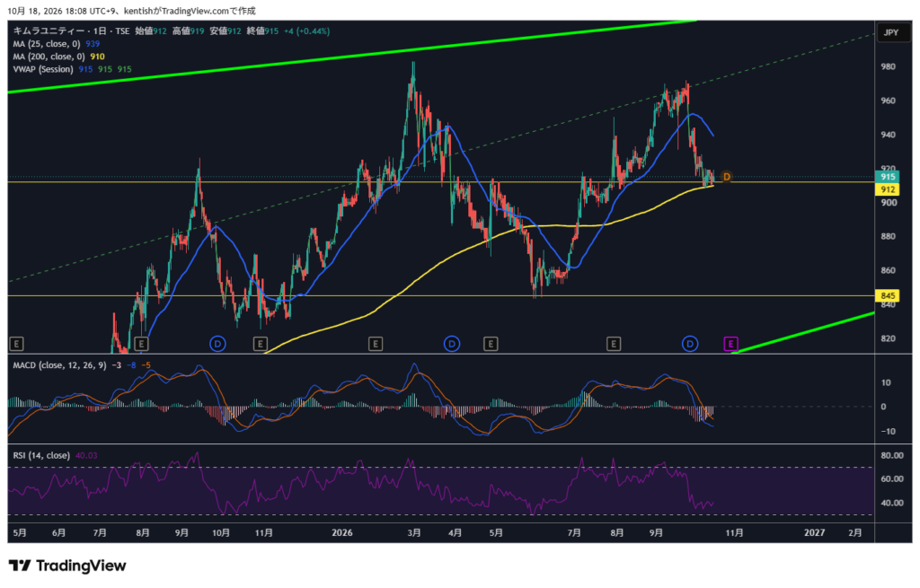Click the 820 price axis label
This screenshot has height=588, width=920.
pyautogui.click(x=888, y=338)
